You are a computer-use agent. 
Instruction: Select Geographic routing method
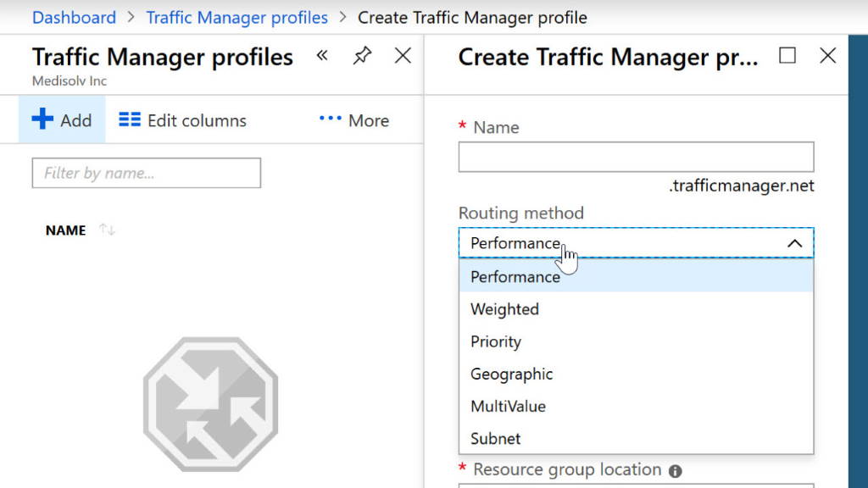tap(512, 374)
